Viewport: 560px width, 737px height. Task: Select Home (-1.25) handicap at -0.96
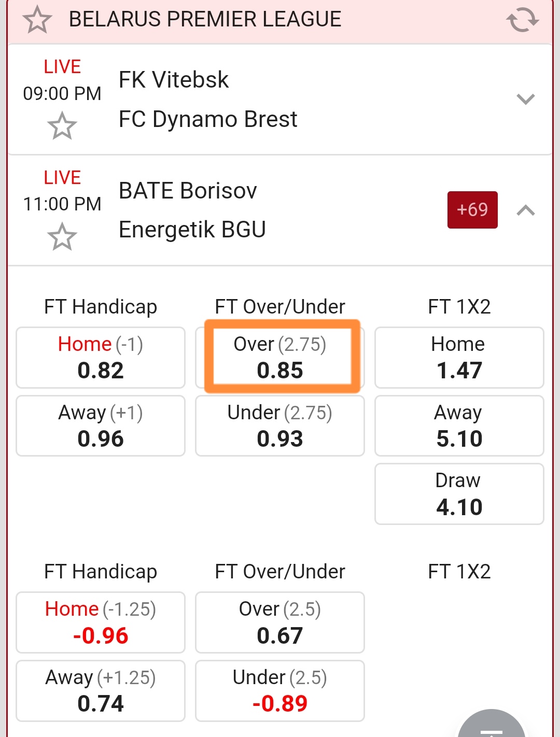(101, 622)
